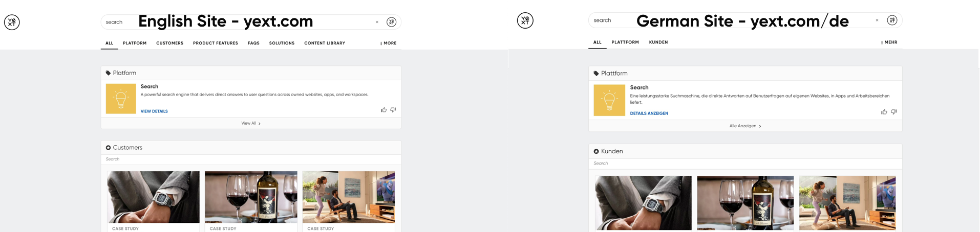Submit search with the German Yext search icon

(x=892, y=20)
